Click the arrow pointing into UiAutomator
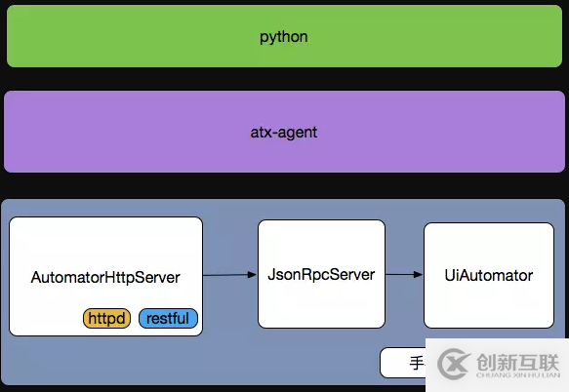Screen dimensions: 569x392 click(404, 275)
